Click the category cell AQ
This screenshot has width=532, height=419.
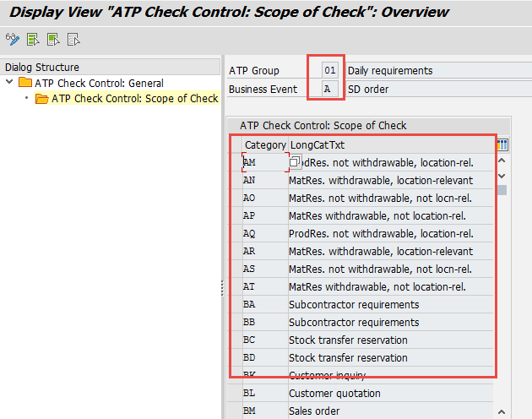coord(265,234)
